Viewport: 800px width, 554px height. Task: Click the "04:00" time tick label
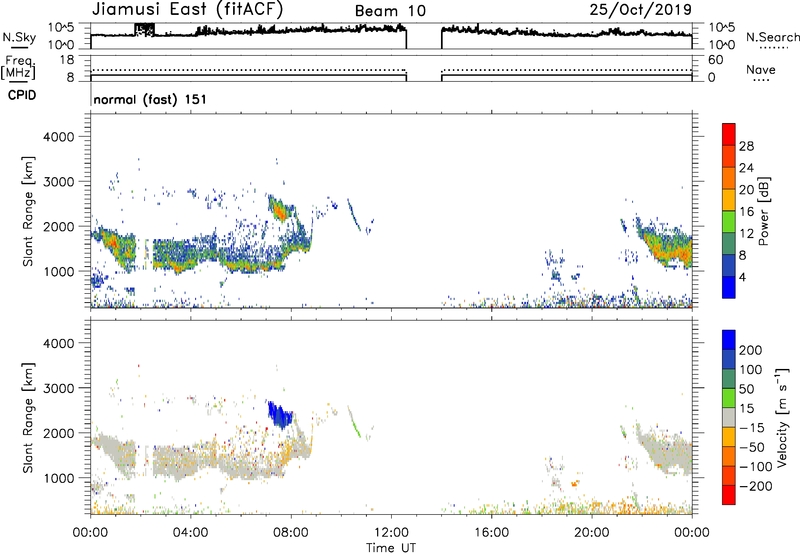(190, 533)
